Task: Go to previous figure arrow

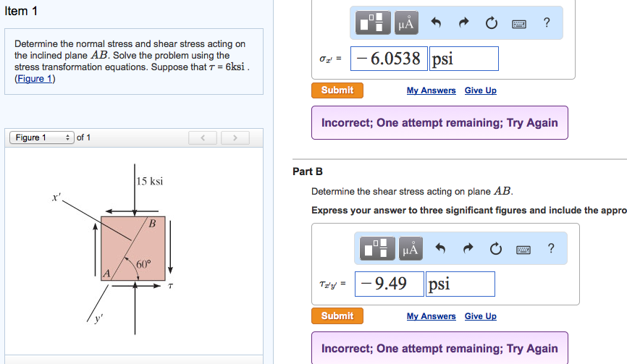Action: pyautogui.click(x=203, y=137)
